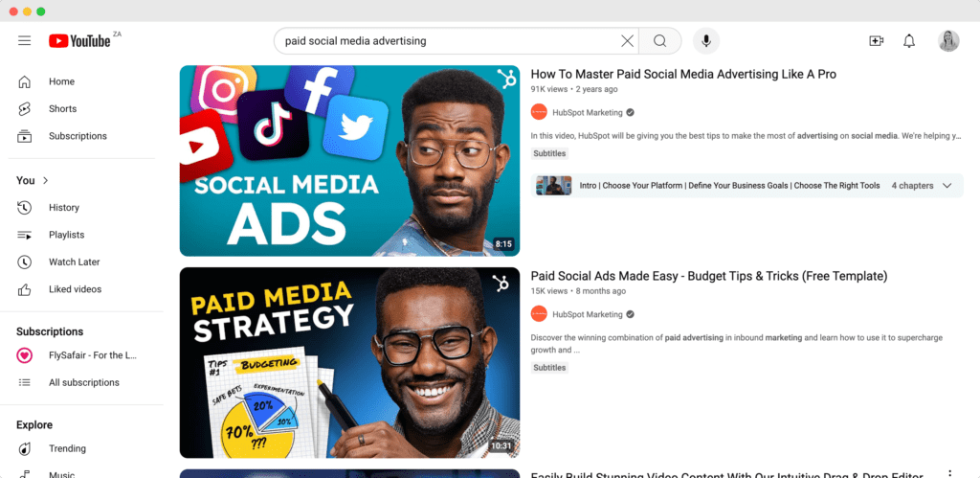This screenshot has height=478, width=980.
Task: Click the All subscriptions list icon
Action: point(24,382)
